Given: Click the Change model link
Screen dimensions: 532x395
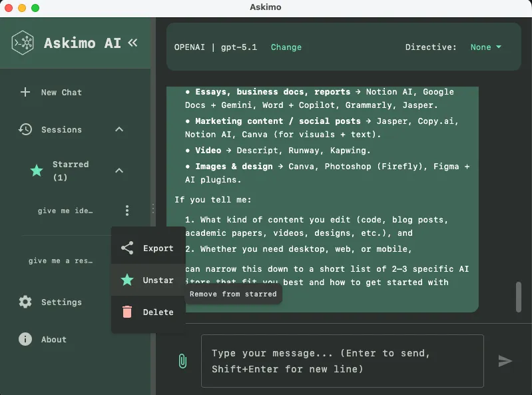Looking at the screenshot, I should click(286, 47).
